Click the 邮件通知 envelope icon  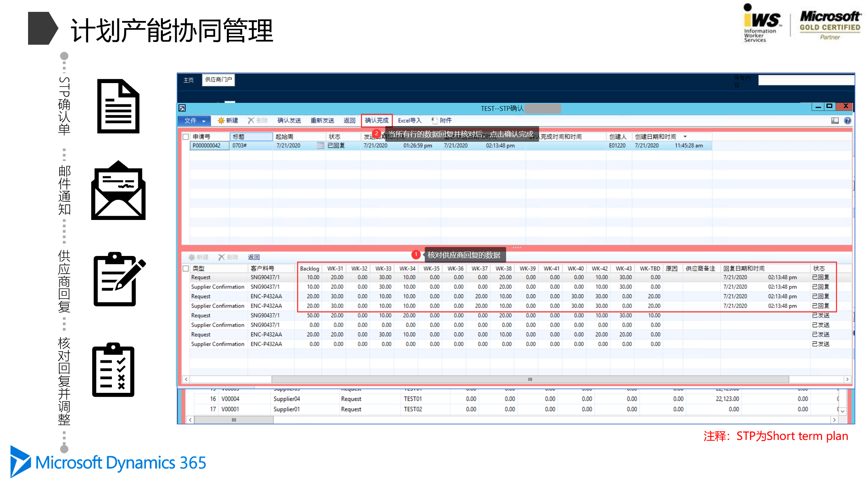coord(118,190)
